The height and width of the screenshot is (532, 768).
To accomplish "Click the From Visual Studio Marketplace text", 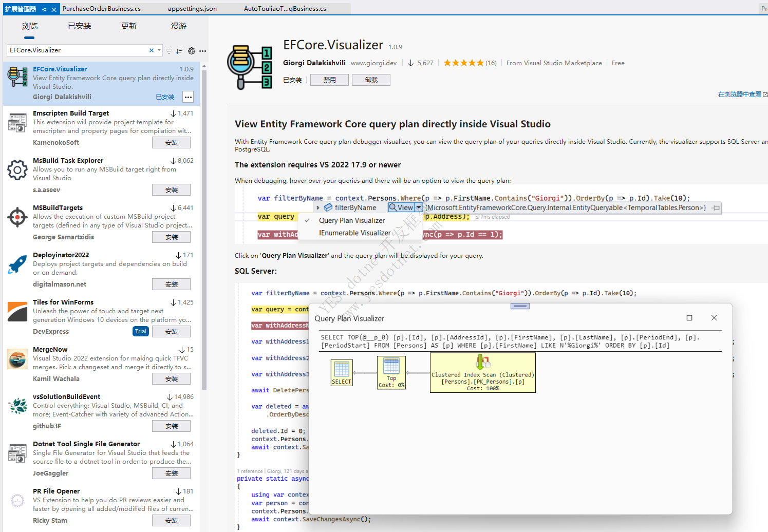I will (x=554, y=63).
